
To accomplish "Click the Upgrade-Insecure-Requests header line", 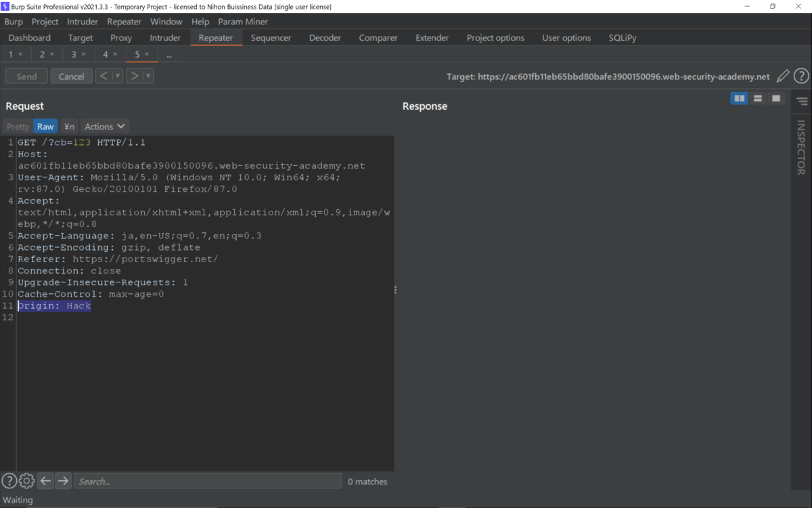I will 103,282.
